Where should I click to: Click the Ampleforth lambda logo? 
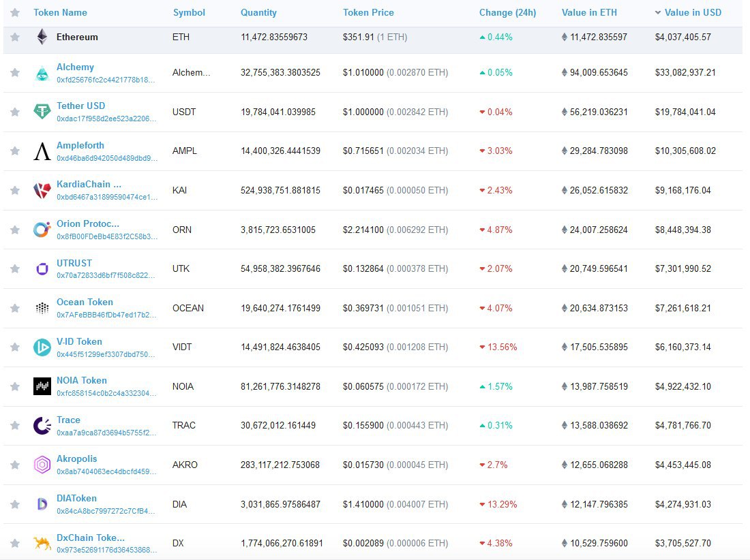coord(42,151)
